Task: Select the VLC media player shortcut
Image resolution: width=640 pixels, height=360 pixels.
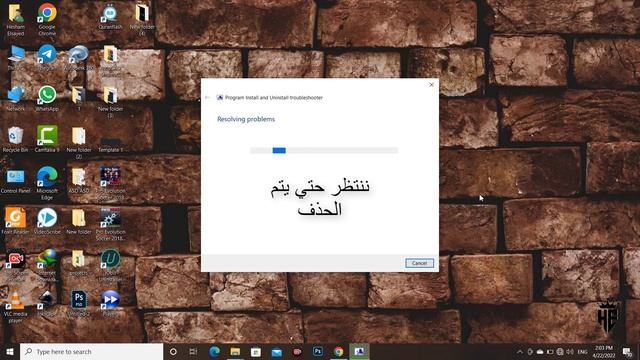Action: (x=16, y=306)
